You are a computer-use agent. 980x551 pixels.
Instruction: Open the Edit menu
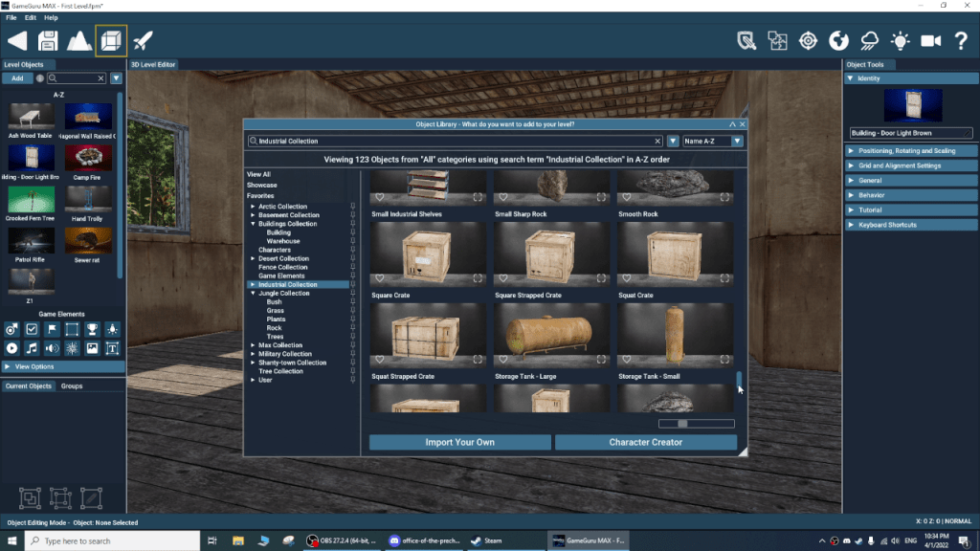pyautogui.click(x=31, y=17)
